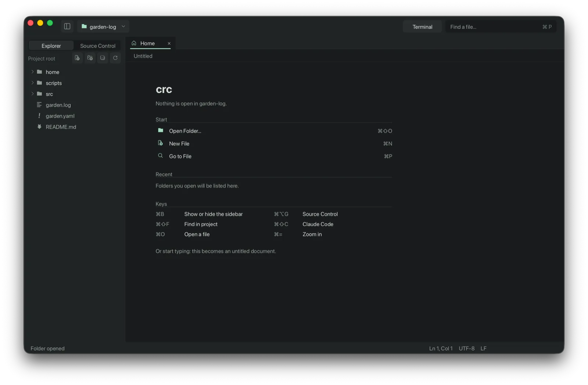Click the UTF-8 encoding in status bar

click(x=466, y=348)
